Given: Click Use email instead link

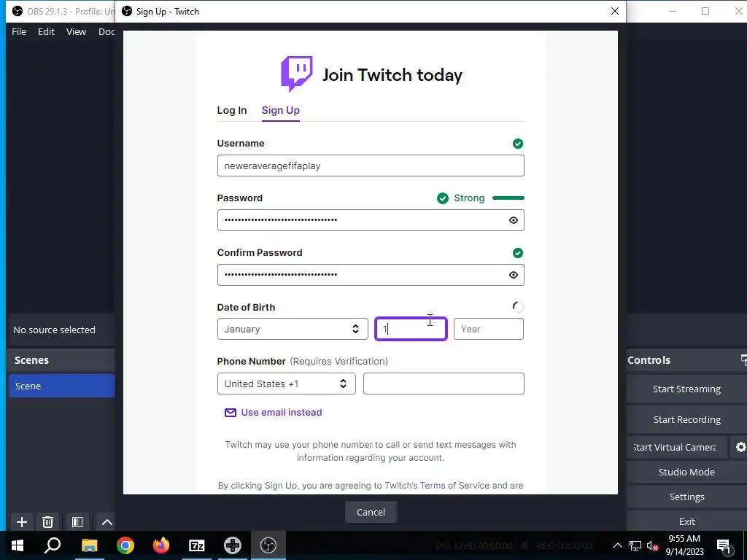Looking at the screenshot, I should 282,413.
